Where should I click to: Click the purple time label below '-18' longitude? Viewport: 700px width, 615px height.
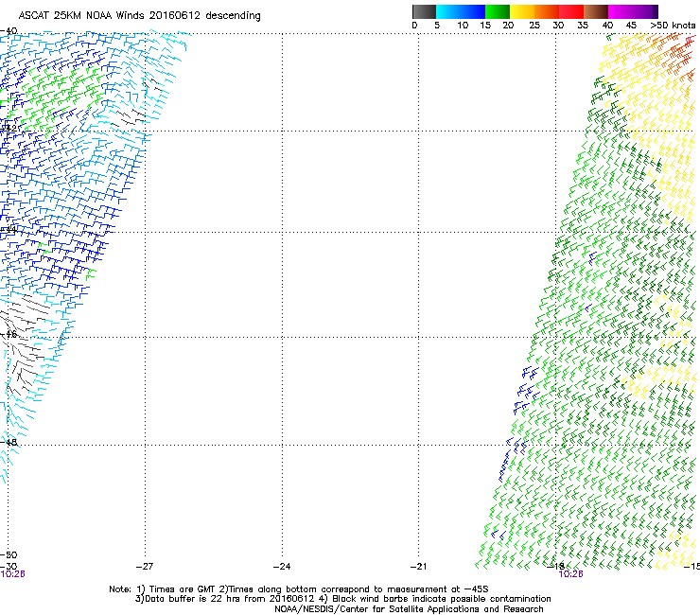point(570,574)
